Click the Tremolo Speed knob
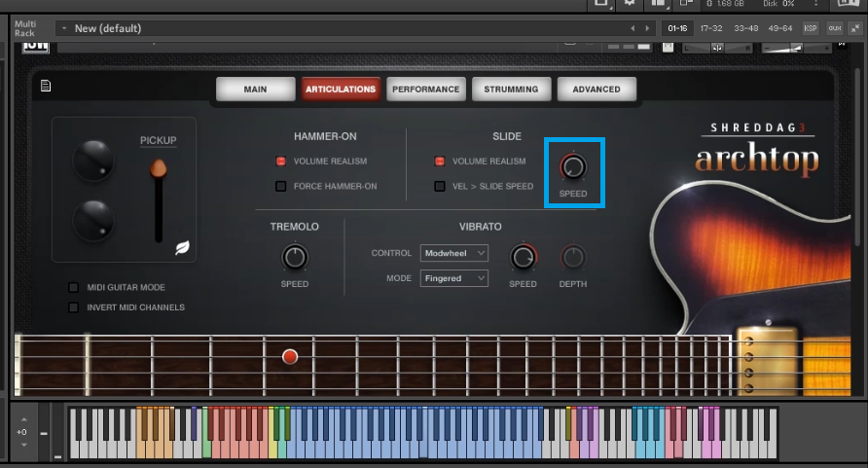Image resolution: width=868 pixels, height=468 pixels. tap(295, 257)
